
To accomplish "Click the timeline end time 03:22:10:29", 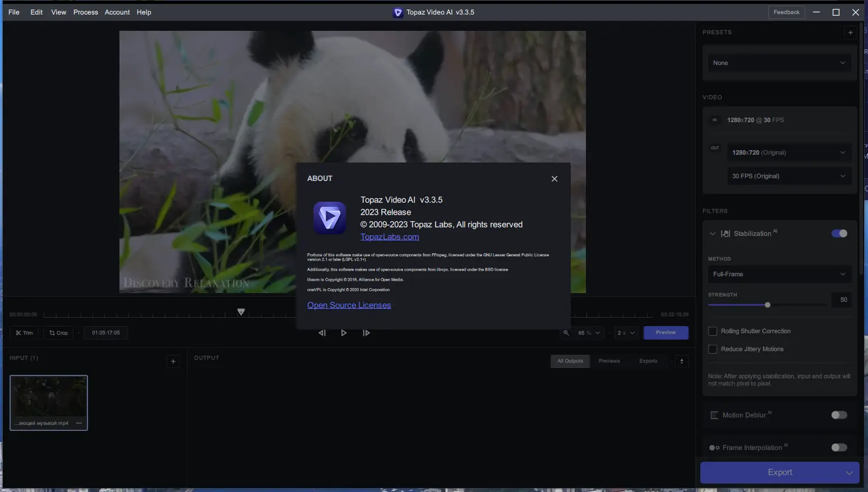I will pyautogui.click(x=675, y=315).
